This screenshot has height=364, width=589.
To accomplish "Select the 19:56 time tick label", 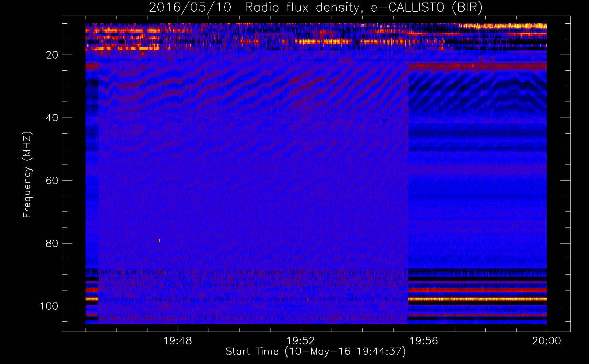I will point(424,341).
